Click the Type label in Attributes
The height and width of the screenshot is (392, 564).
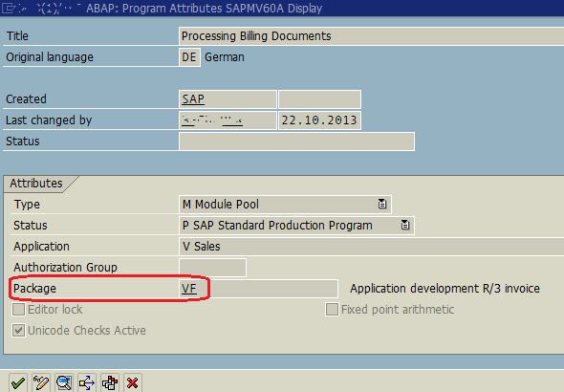[x=27, y=205]
